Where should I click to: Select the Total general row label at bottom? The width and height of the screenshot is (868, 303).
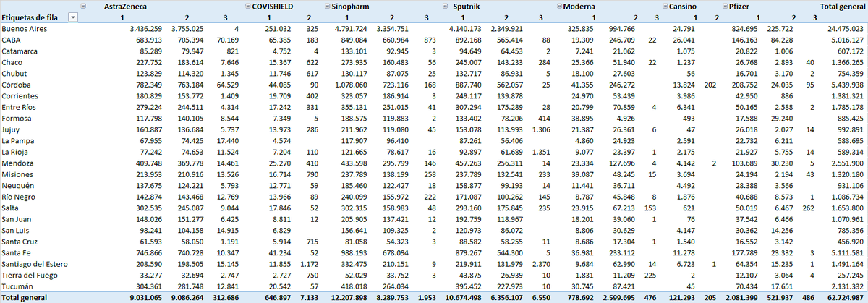pos(25,296)
